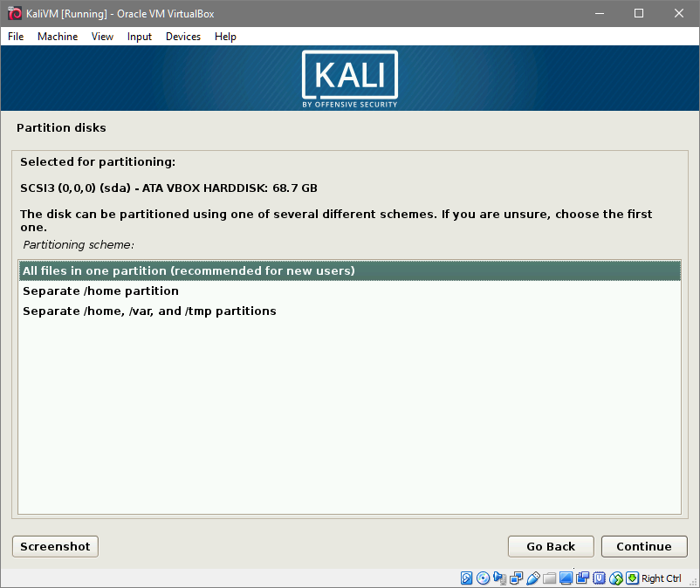Click the Go Back button
Screen dimensions: 700x588
click(x=551, y=546)
